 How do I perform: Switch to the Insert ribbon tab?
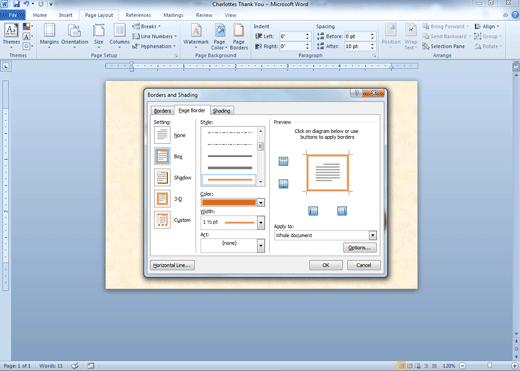tap(65, 15)
